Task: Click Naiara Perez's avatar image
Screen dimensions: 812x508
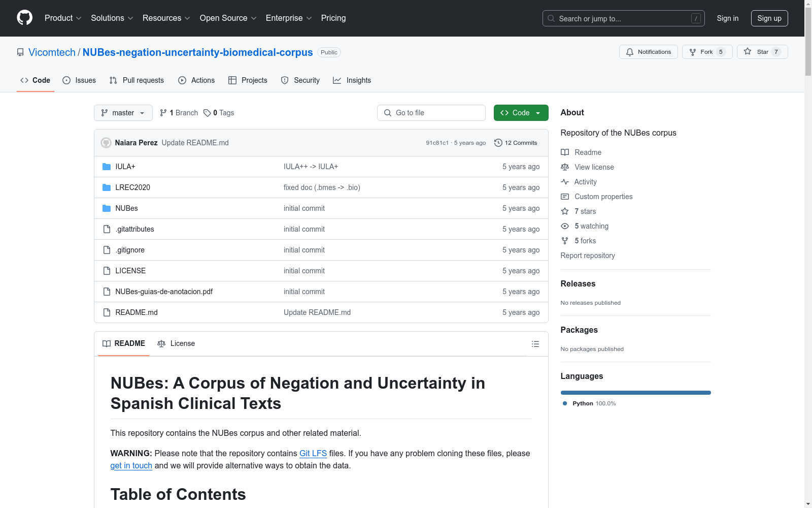Action: 106,143
